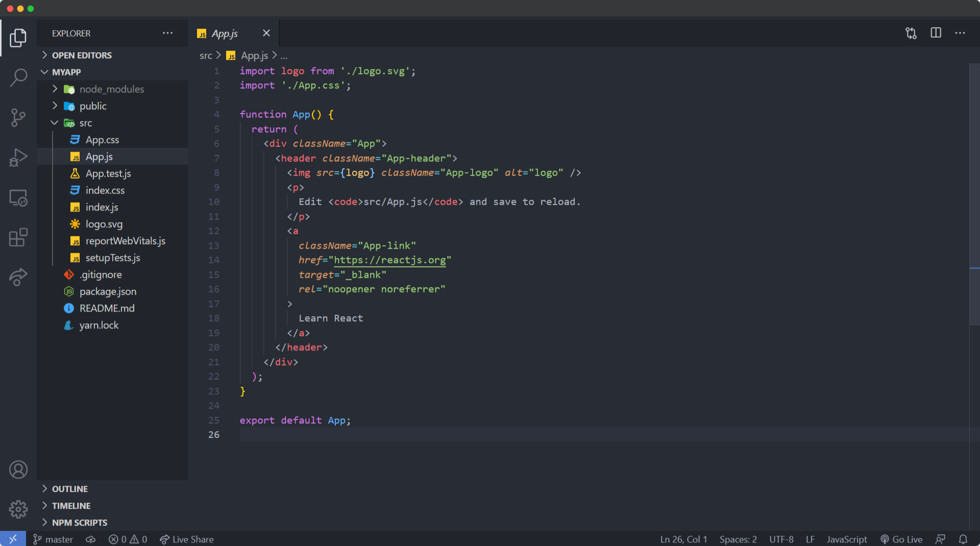Open the Extensions view

click(18, 238)
